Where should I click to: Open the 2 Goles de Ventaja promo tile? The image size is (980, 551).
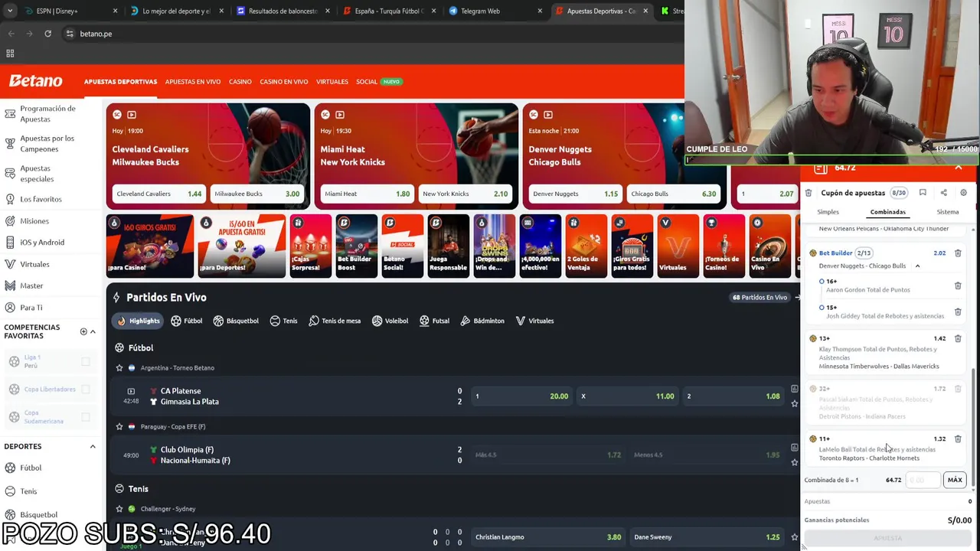point(586,246)
